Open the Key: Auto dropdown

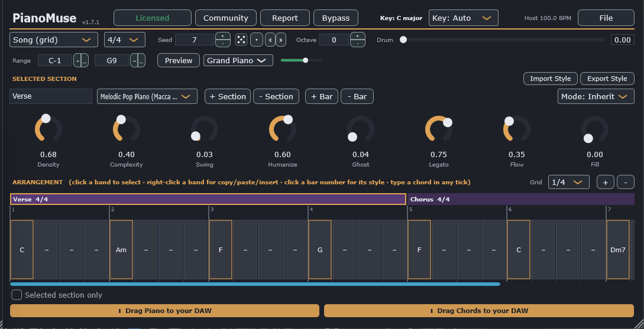click(463, 18)
